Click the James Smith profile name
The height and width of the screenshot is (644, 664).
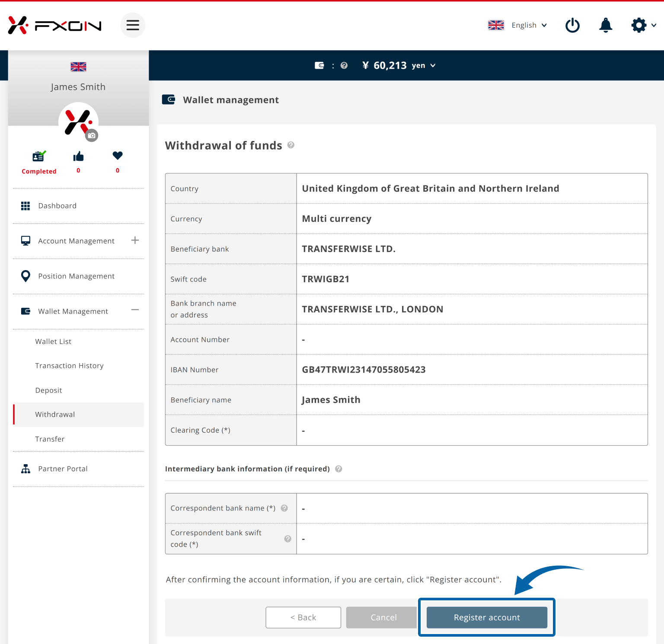78,87
